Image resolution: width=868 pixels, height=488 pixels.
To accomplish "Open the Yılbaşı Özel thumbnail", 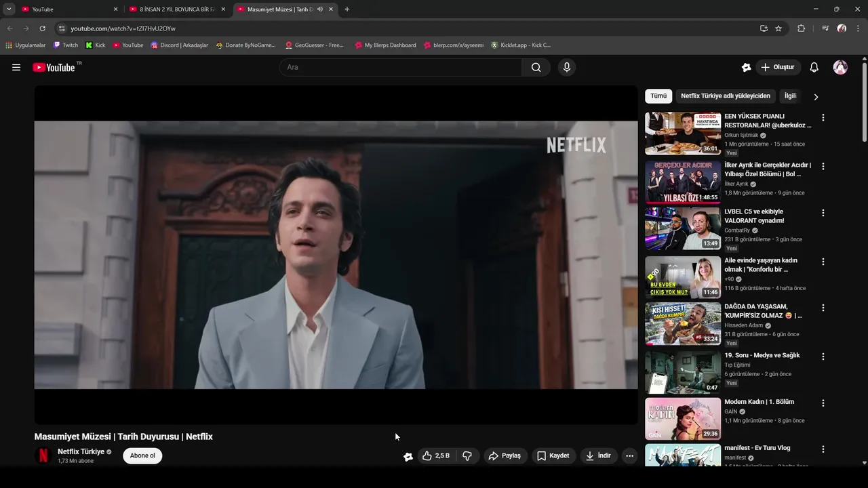I will (683, 182).
